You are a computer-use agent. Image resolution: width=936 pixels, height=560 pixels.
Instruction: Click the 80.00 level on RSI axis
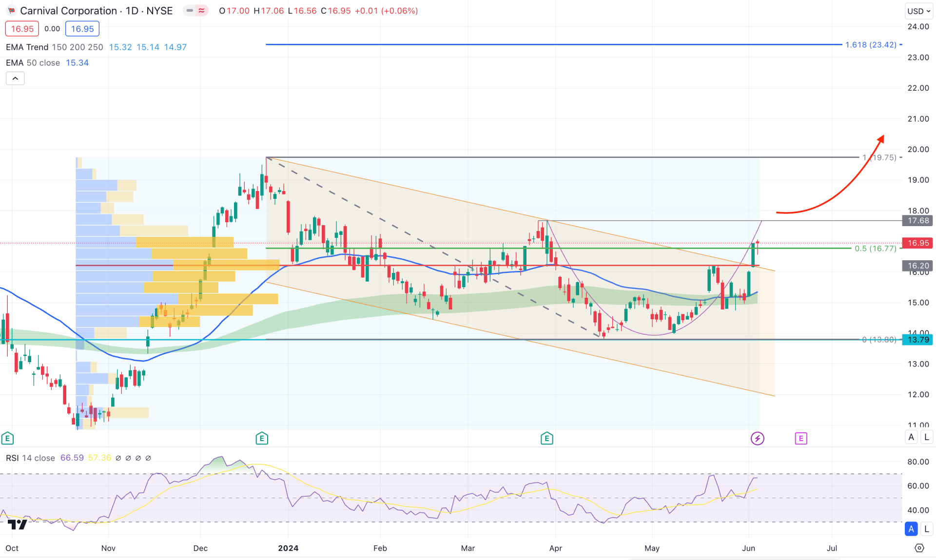click(x=918, y=462)
